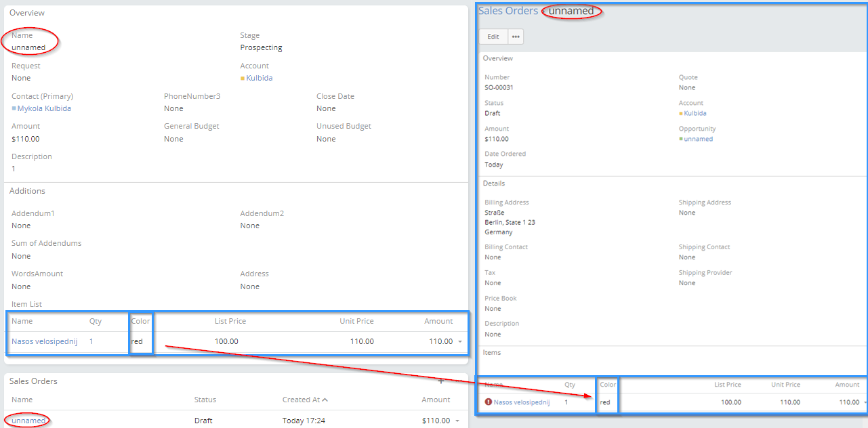Click the orange account icon beside Kulbida
The image size is (868, 428).
click(243, 79)
